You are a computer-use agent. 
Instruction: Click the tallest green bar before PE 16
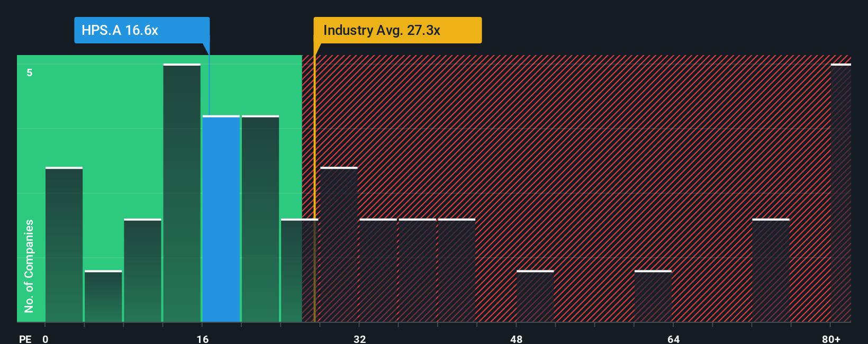(182, 193)
